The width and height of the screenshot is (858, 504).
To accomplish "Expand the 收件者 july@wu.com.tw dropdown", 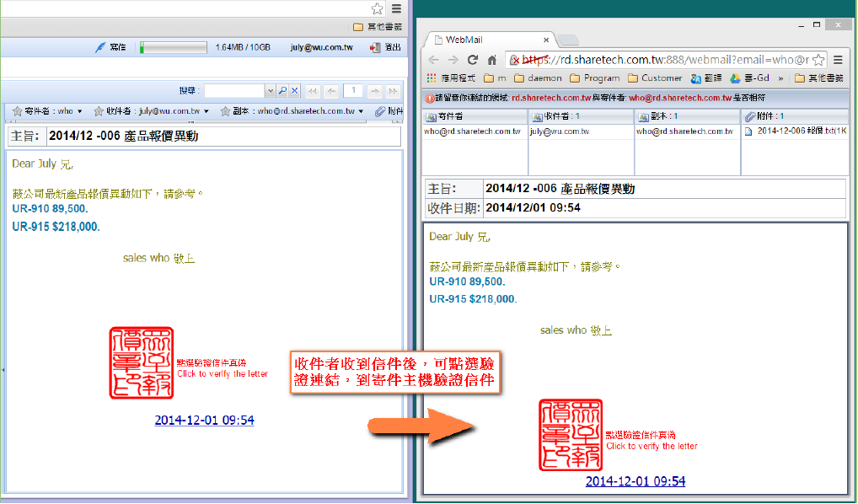I will [x=206, y=111].
